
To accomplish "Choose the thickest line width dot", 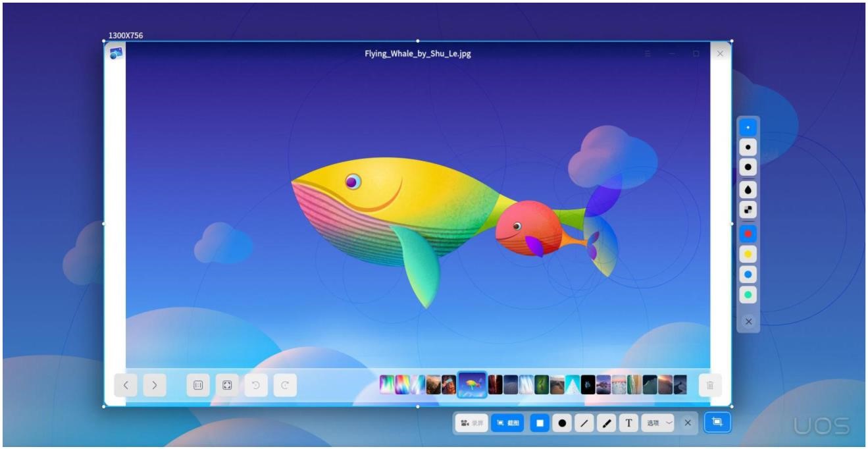I will coord(748,167).
